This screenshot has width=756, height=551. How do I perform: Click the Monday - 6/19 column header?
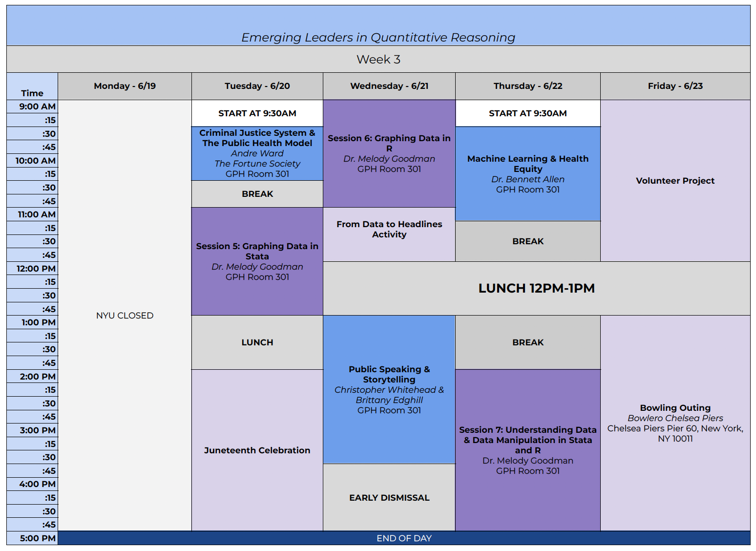coord(125,86)
